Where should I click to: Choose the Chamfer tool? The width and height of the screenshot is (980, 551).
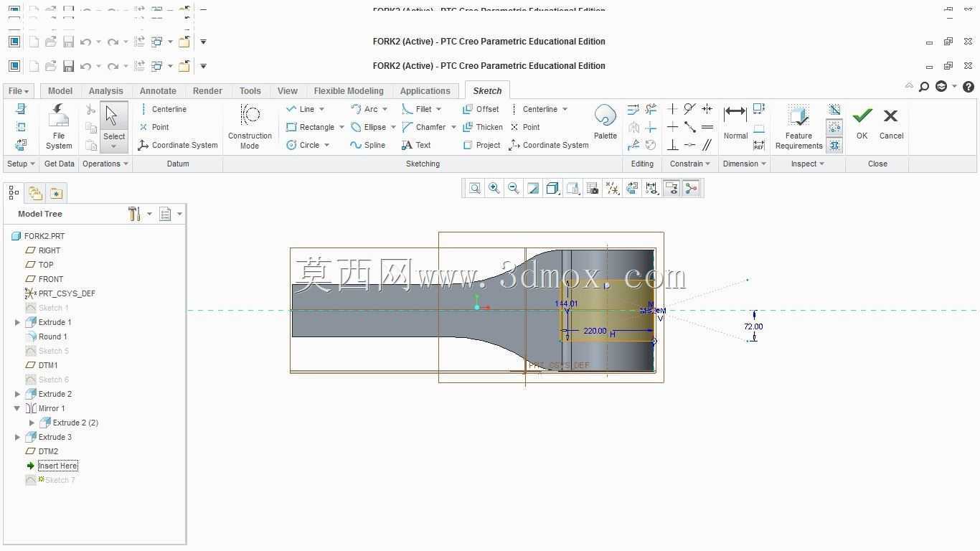pos(424,127)
